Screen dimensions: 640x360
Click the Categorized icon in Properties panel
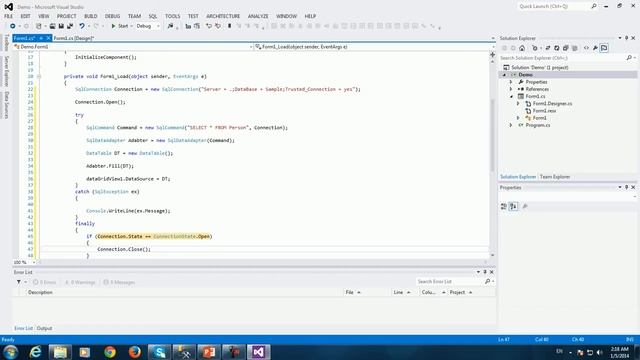(504, 207)
